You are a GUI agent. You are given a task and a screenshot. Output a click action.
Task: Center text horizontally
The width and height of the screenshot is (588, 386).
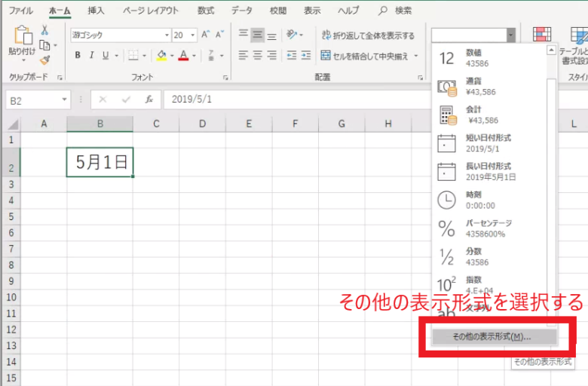click(258, 56)
